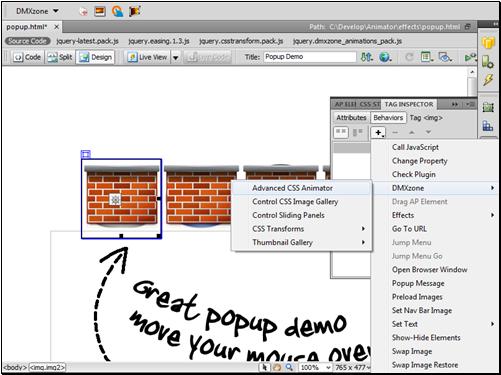Click the lightning bolt icon in right sidebar
Screen dimensions: 501x375
[x=488, y=80]
